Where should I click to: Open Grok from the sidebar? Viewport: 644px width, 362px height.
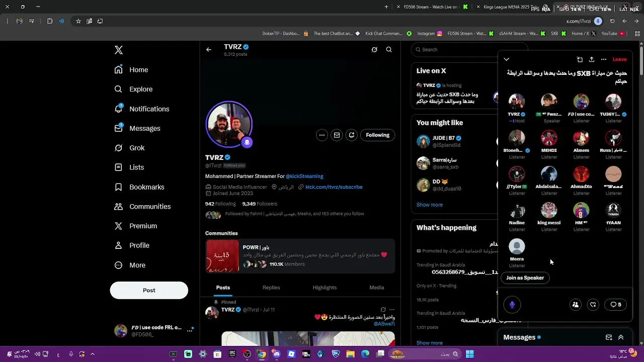(129, 148)
